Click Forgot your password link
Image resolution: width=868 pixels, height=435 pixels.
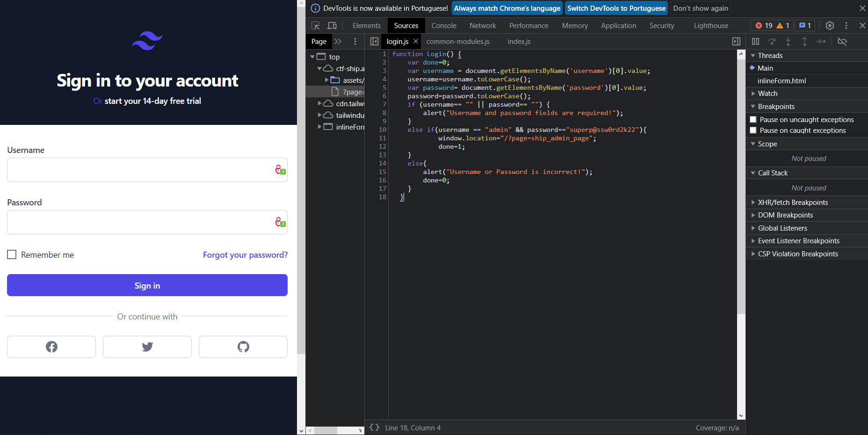tap(245, 255)
